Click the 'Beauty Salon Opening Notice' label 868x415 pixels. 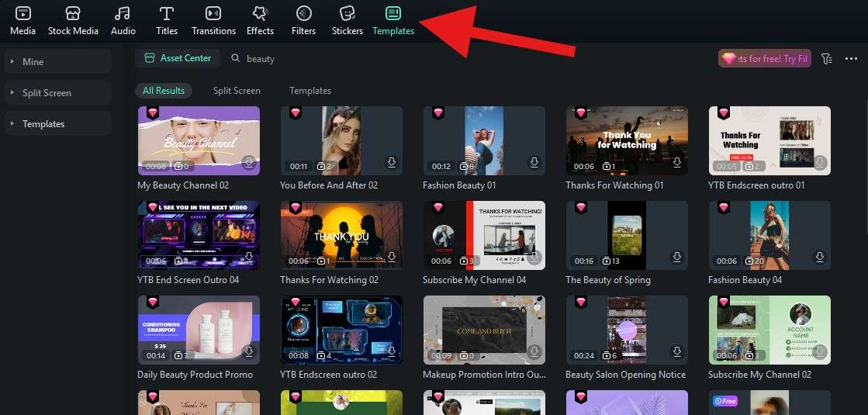tap(625, 375)
